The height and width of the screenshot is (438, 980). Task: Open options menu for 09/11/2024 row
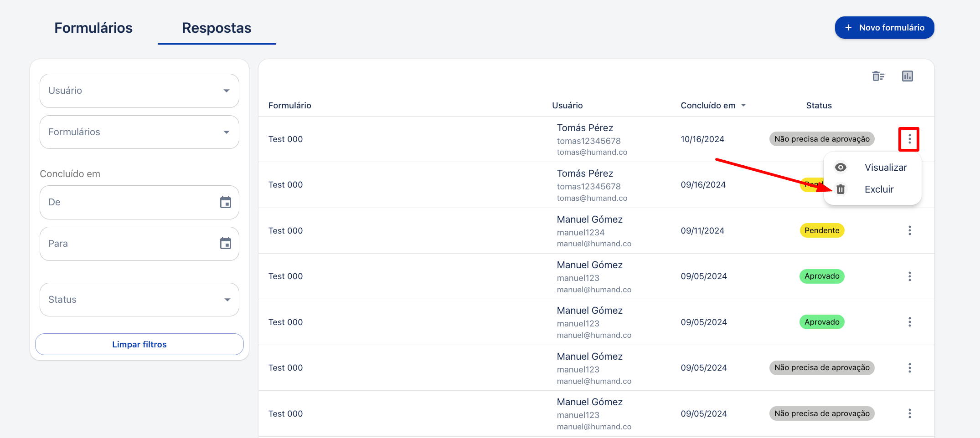[x=909, y=230]
